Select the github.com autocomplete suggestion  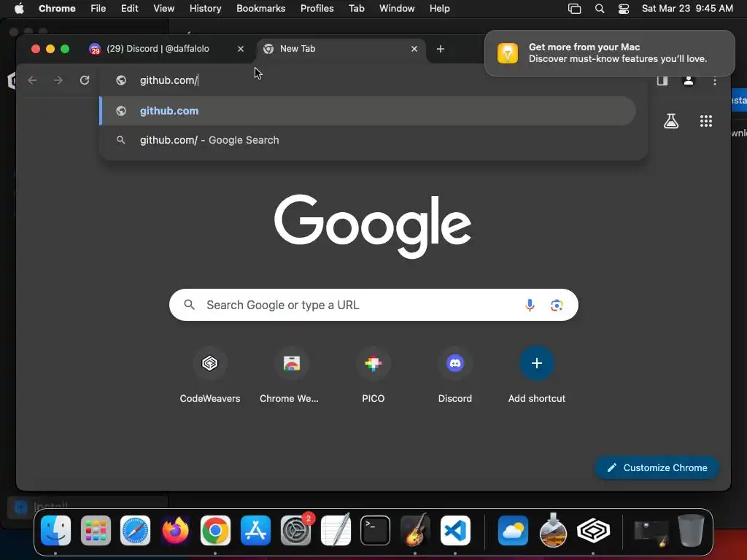point(368,111)
